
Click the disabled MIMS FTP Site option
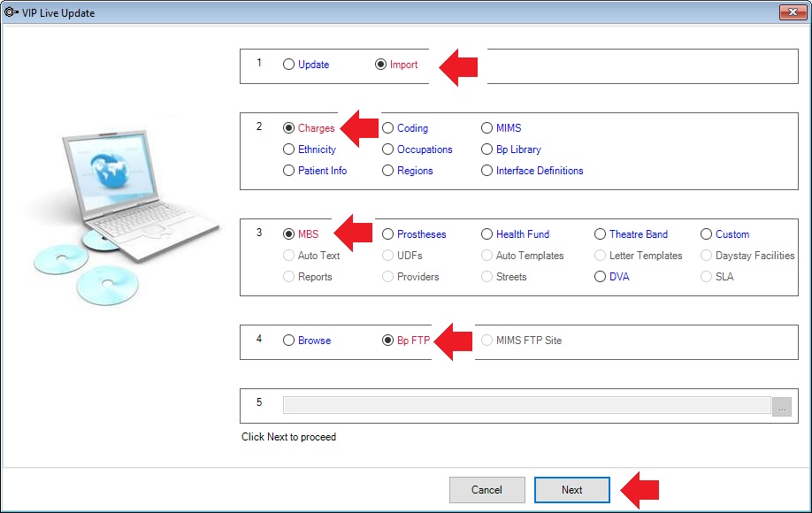[521, 341]
